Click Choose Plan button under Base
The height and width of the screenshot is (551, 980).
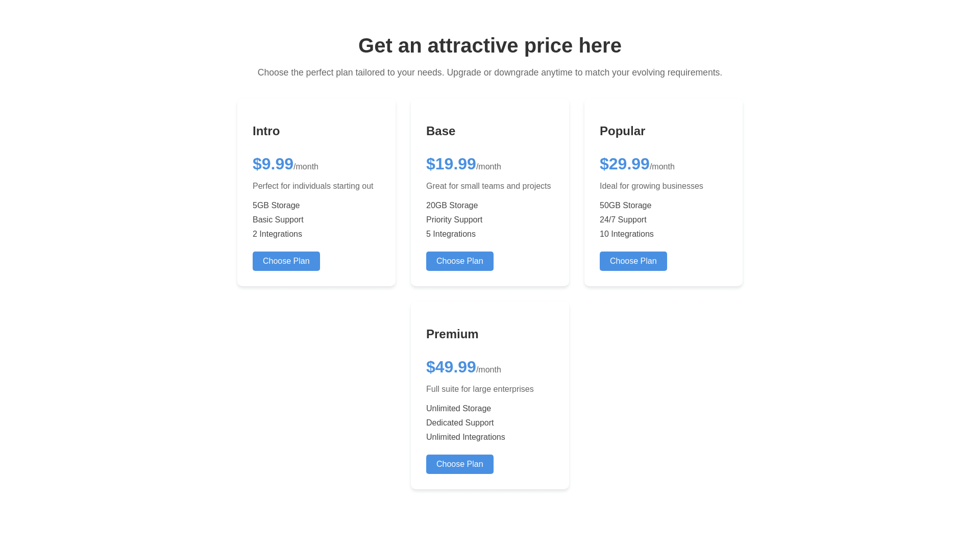(x=459, y=261)
